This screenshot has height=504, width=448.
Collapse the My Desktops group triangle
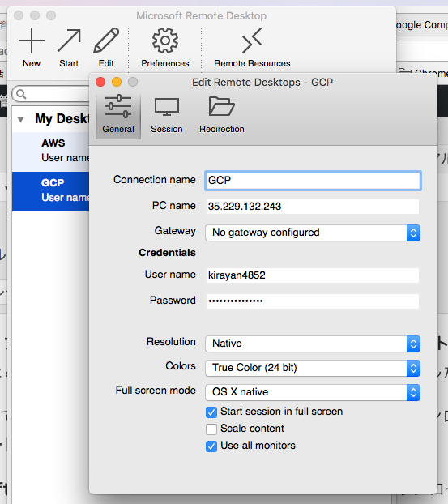pos(21,120)
